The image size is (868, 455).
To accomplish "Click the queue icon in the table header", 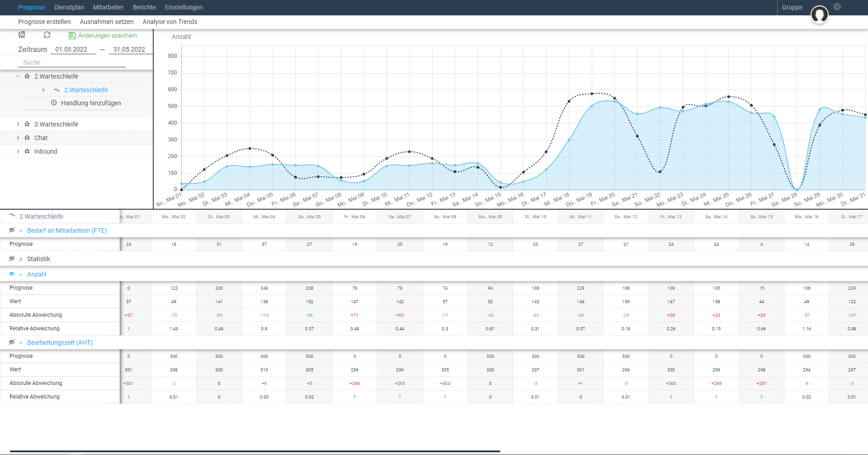I will [12, 216].
